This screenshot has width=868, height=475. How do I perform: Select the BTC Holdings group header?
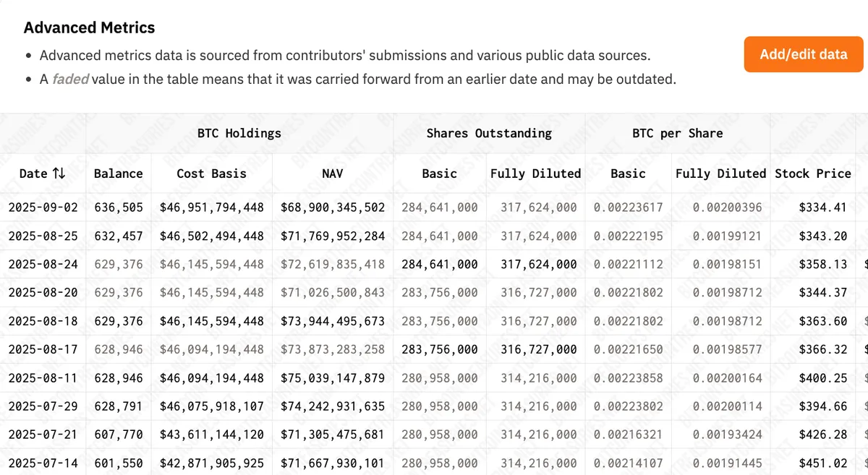point(237,133)
